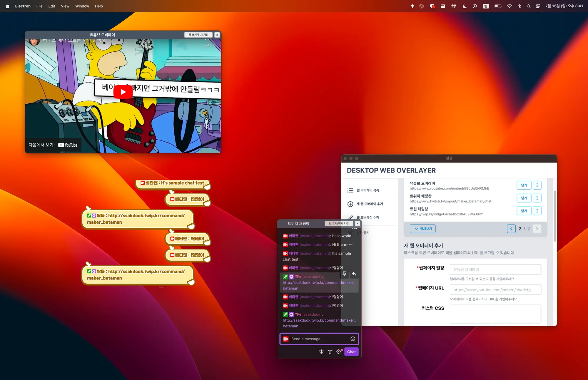Open the emoji picker in Twitch chat
This screenshot has width=588, height=380.
(x=353, y=339)
